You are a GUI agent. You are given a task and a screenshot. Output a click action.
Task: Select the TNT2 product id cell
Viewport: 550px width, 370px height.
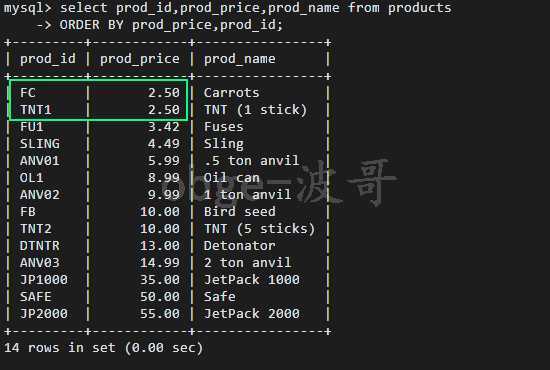(x=36, y=229)
